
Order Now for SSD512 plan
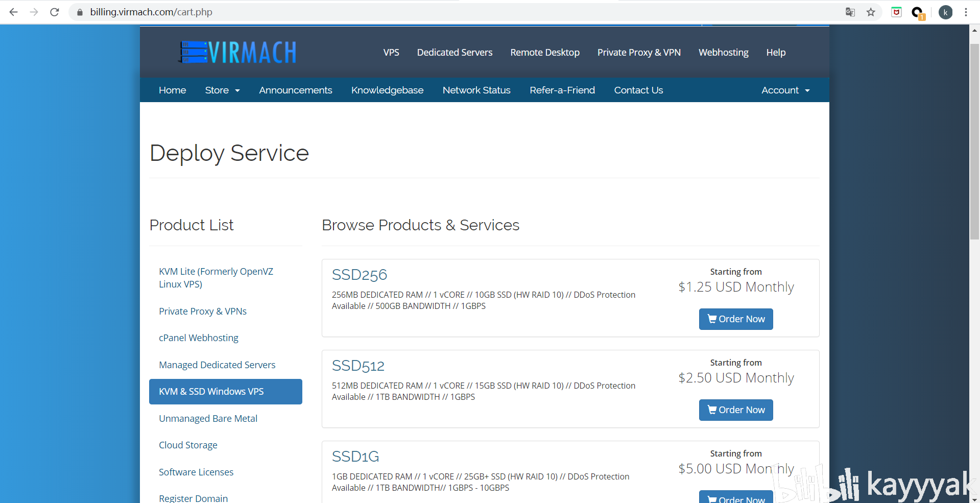pyautogui.click(x=736, y=410)
